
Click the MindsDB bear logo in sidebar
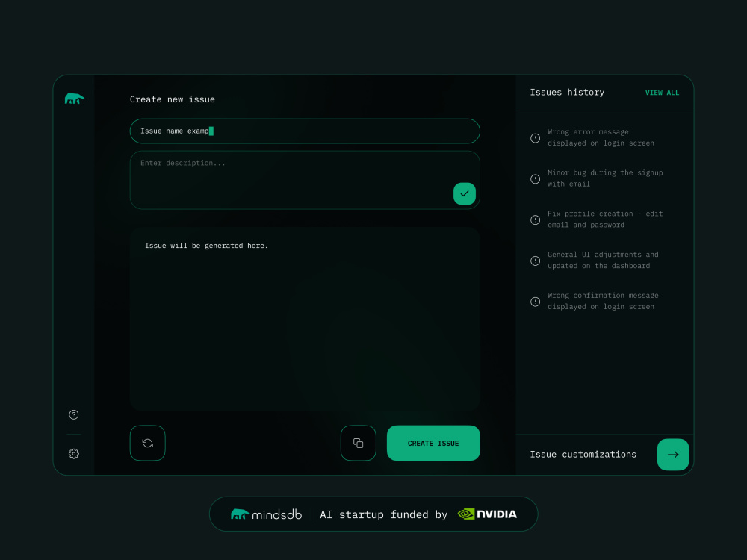(x=74, y=99)
